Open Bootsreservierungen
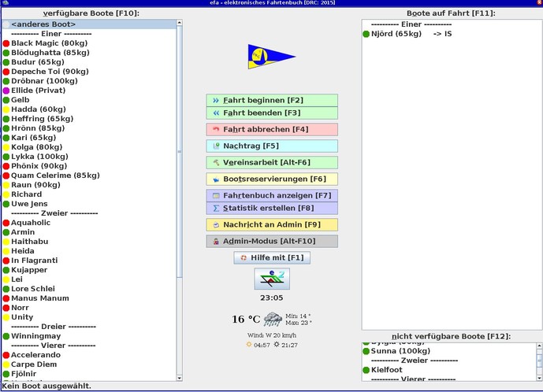The image size is (543, 392). 271,179
